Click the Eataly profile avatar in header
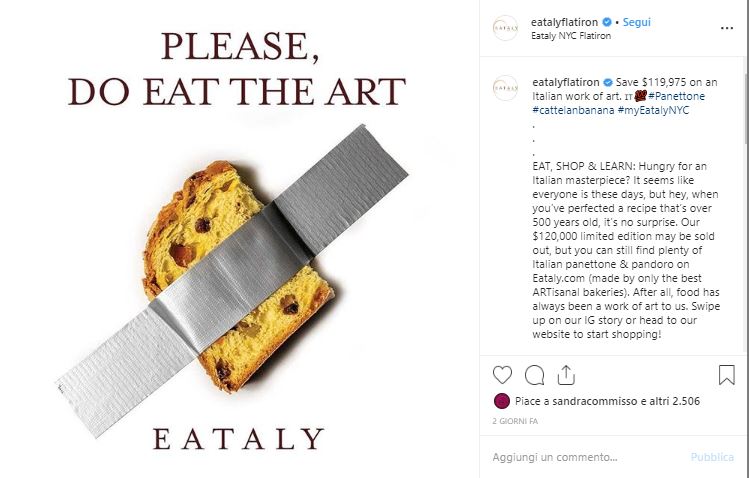 (505, 28)
